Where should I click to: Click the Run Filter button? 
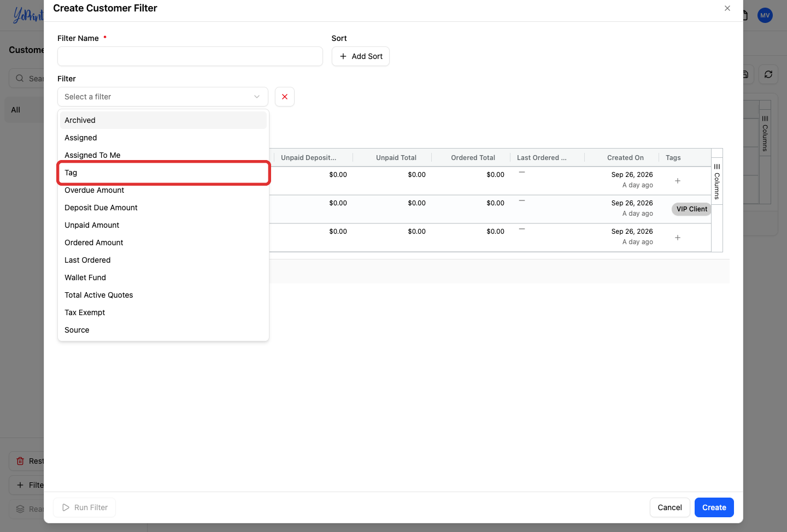[x=85, y=507]
